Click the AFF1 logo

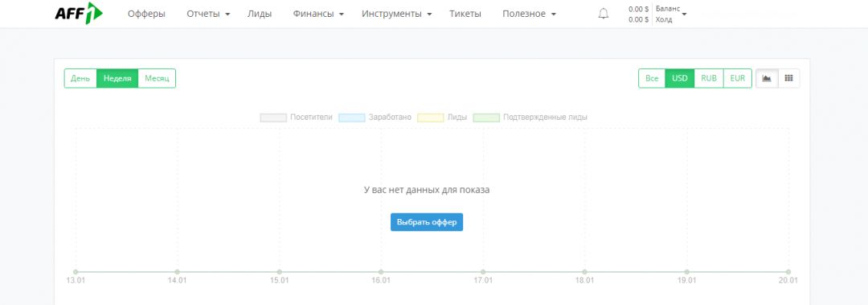[79, 14]
